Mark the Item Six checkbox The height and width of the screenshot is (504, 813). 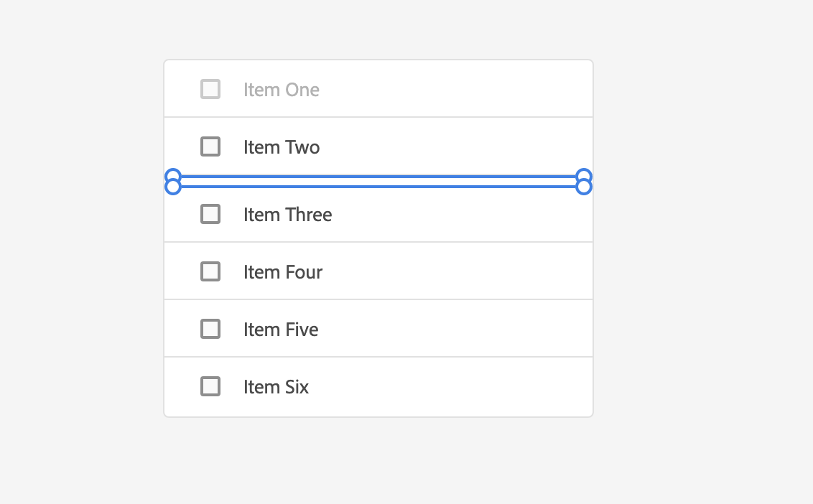click(x=210, y=386)
